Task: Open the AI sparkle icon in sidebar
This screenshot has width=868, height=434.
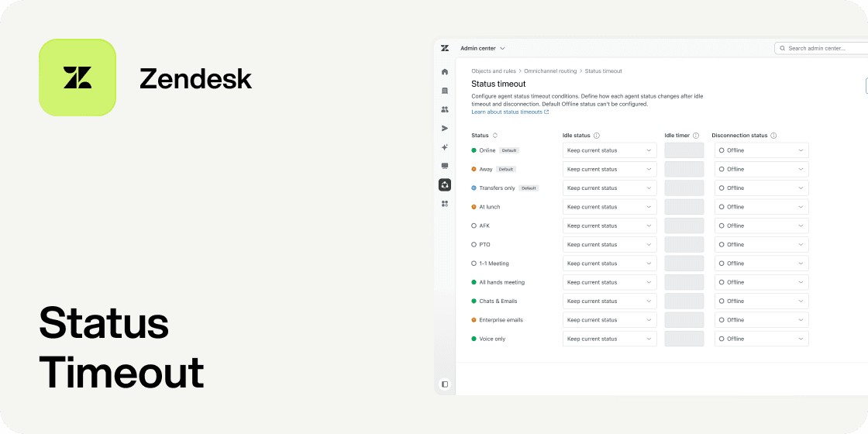Action: pos(445,147)
